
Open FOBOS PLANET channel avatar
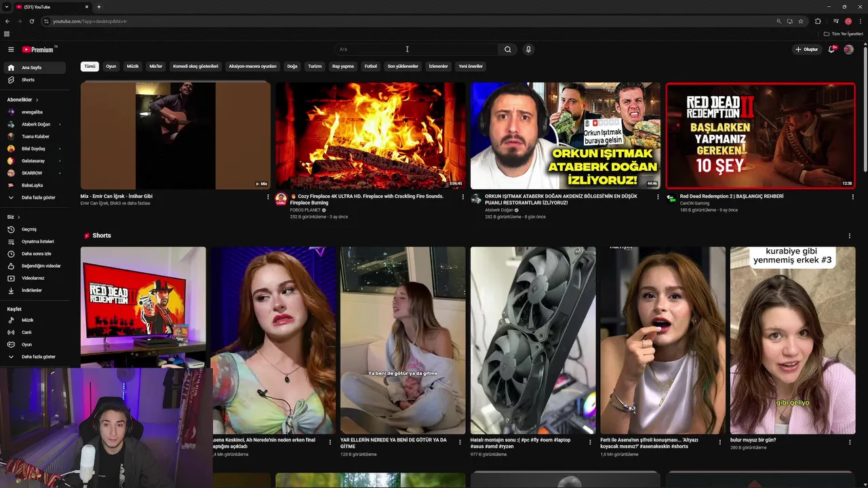[x=281, y=199]
